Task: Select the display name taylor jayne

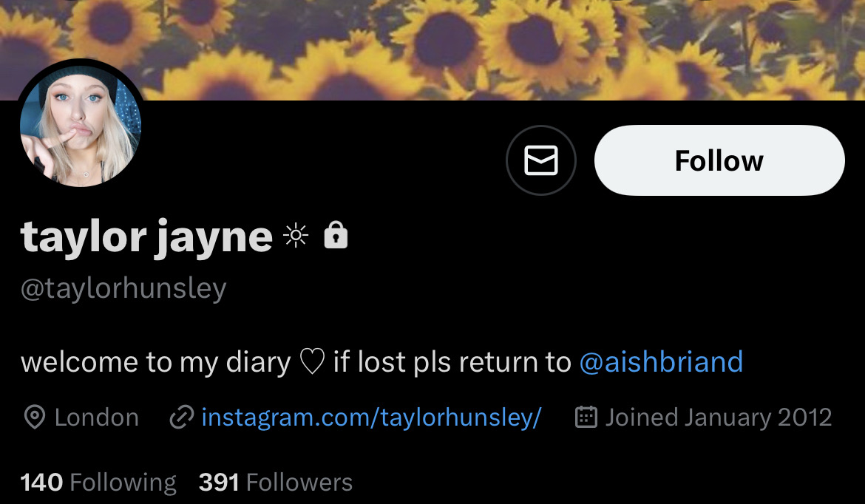Action: coord(146,237)
